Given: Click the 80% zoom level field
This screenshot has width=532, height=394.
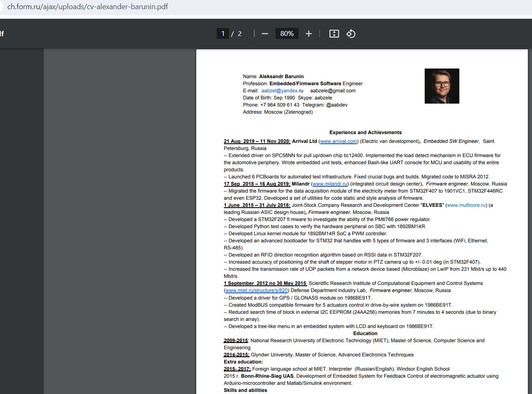Looking at the screenshot, I should click(287, 33).
